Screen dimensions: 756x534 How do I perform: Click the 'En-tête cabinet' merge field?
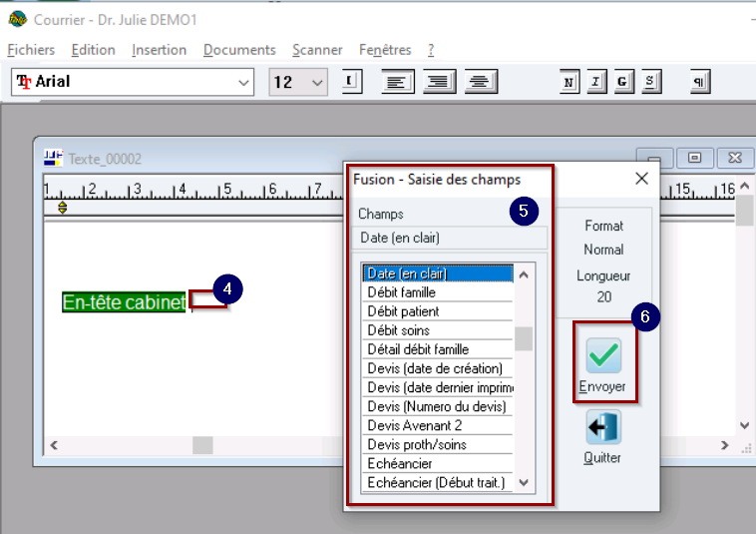[124, 302]
